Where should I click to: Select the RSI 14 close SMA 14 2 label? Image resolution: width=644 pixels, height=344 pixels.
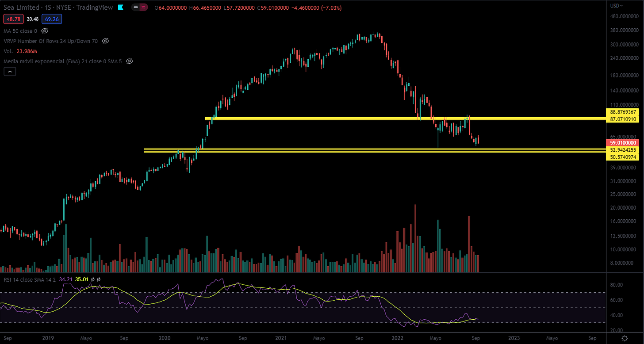point(29,279)
